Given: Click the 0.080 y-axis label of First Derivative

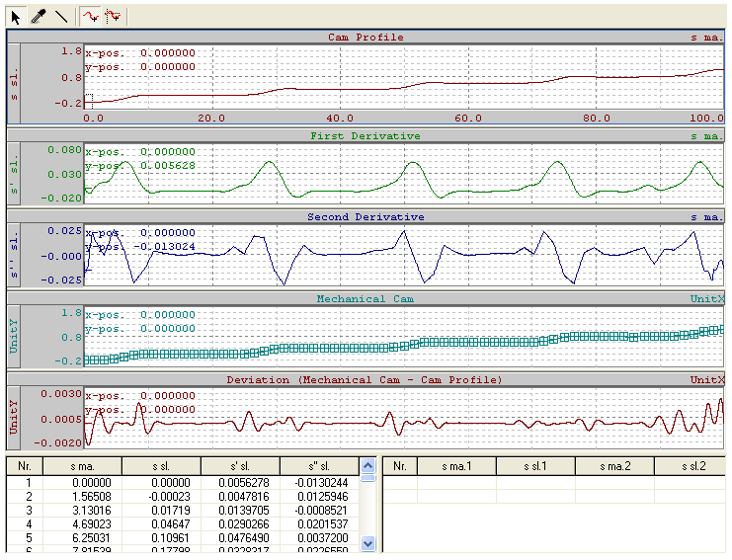Looking at the screenshot, I should pyautogui.click(x=64, y=150).
